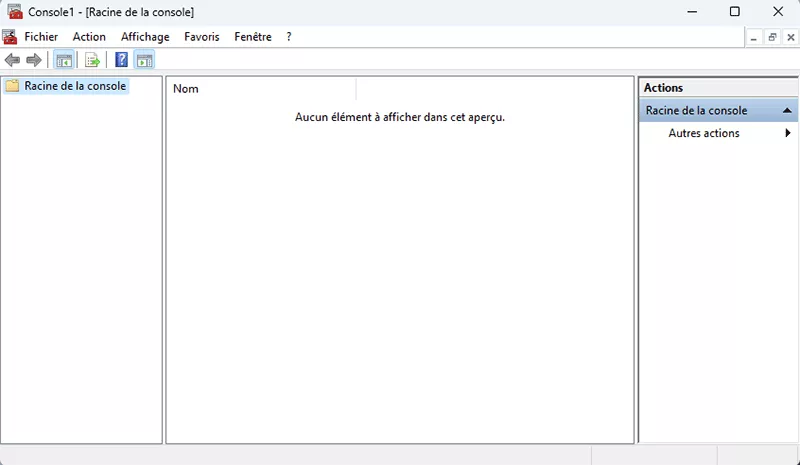Click the Nom column header
Image resolution: width=800 pixels, height=465 pixels.
point(261,89)
